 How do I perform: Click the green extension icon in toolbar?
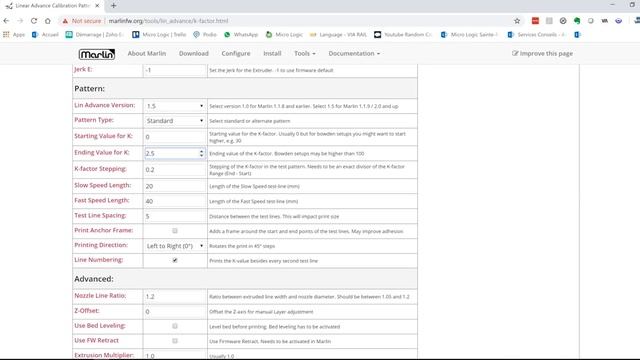click(577, 21)
